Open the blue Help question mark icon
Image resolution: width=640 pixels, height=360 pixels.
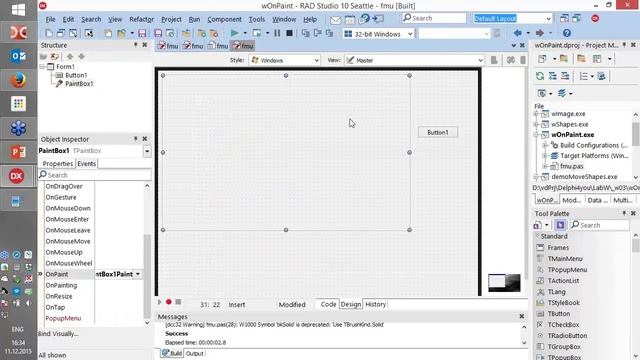(567, 33)
